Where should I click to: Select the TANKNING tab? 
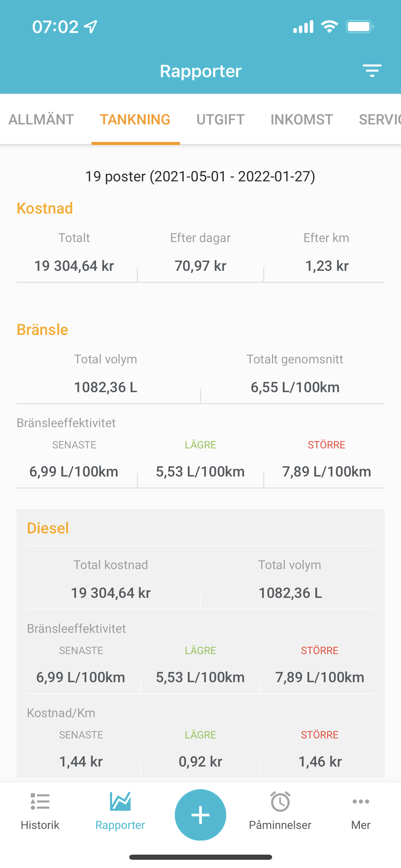point(135,120)
